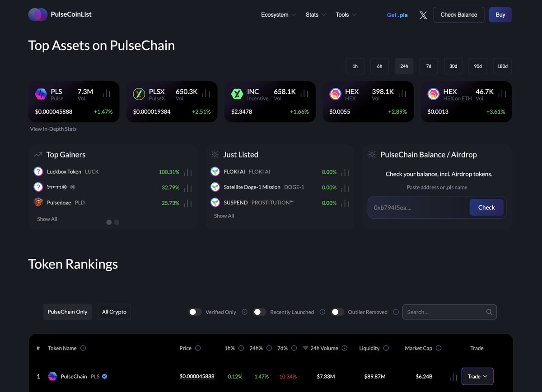Click the Get .pls link

[397, 15]
